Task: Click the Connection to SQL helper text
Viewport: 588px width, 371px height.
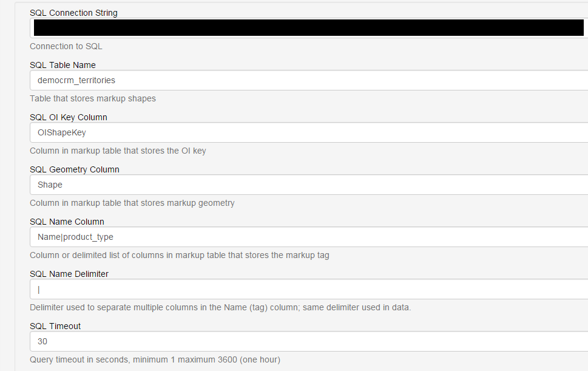Action: (66, 46)
